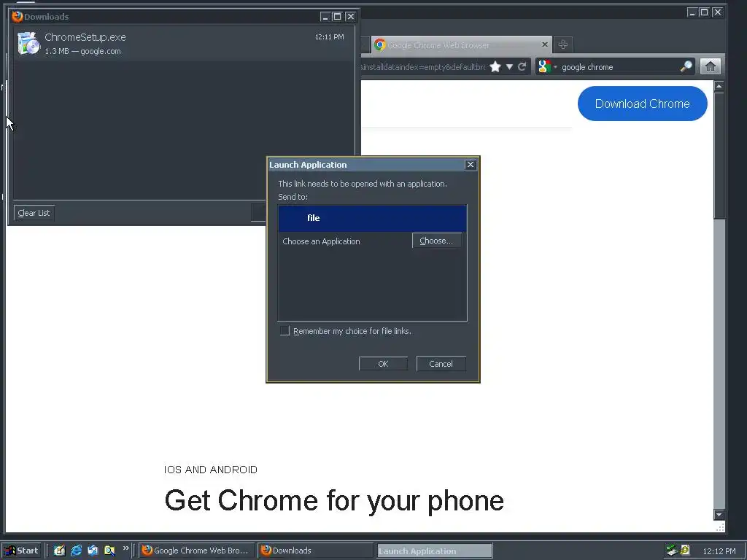747x560 pixels.
Task: Click the 12:12 PM taskbar clock
Action: tap(719, 551)
